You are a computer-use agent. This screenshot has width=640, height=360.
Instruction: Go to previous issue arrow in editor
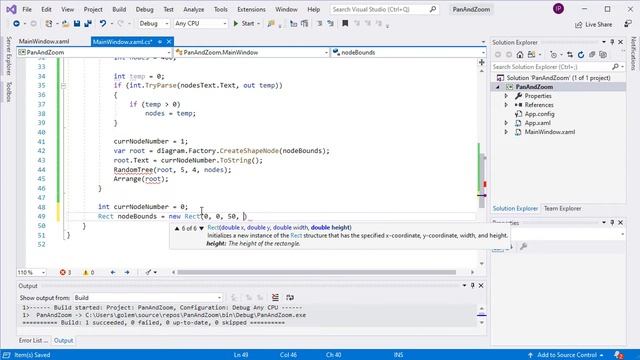pyautogui.click(x=113, y=272)
